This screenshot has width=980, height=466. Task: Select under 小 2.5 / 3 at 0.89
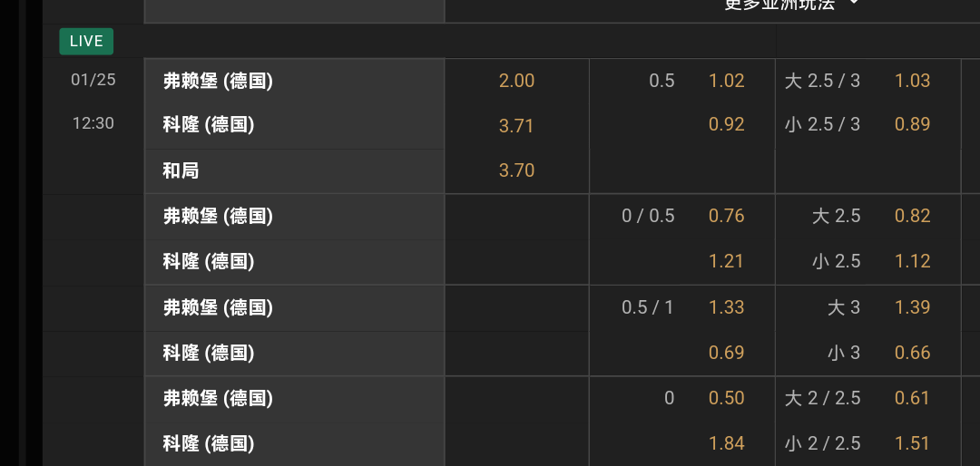[912, 124]
